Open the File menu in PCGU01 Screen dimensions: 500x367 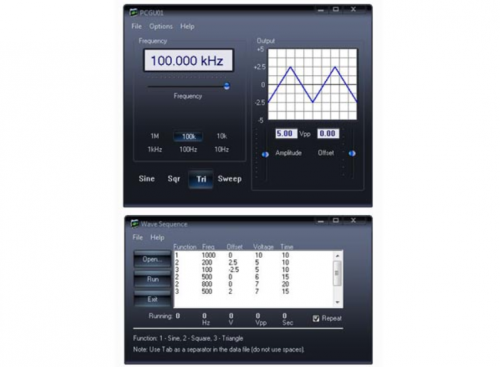137,26
